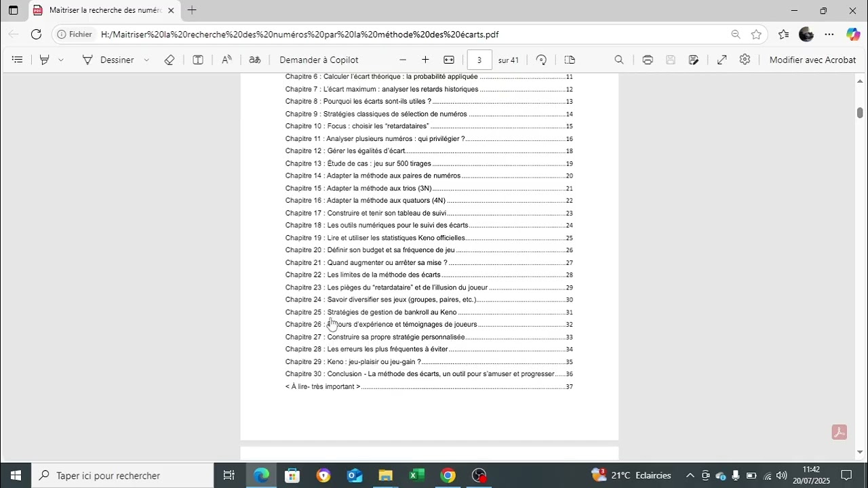Click Chapitre 27 Construire sa propre stratégie
Screen dimensions: 868x488
429,337
